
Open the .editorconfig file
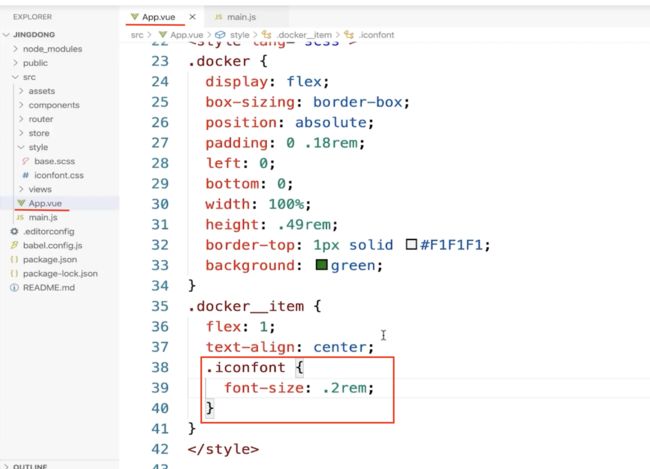click(49, 231)
